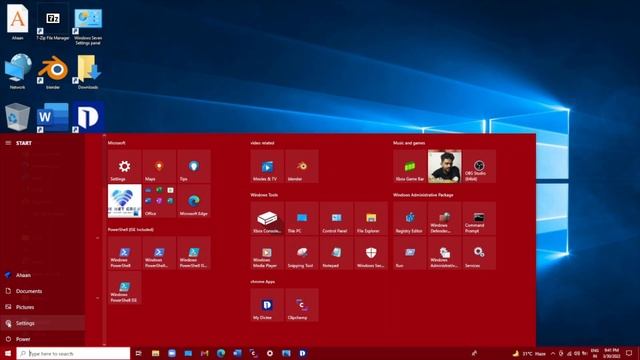Click the Windows Start button on taskbar
Viewport: 640px width, 360px height.
[x=8, y=353]
